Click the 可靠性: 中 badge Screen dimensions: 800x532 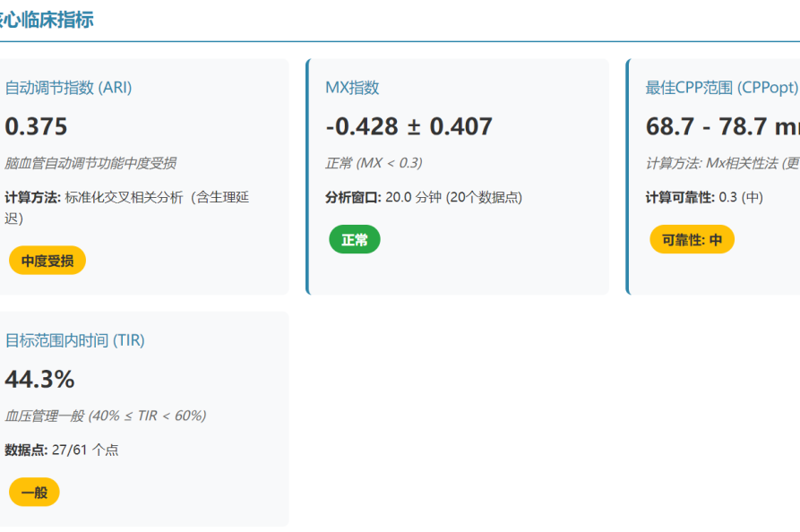tap(692, 239)
